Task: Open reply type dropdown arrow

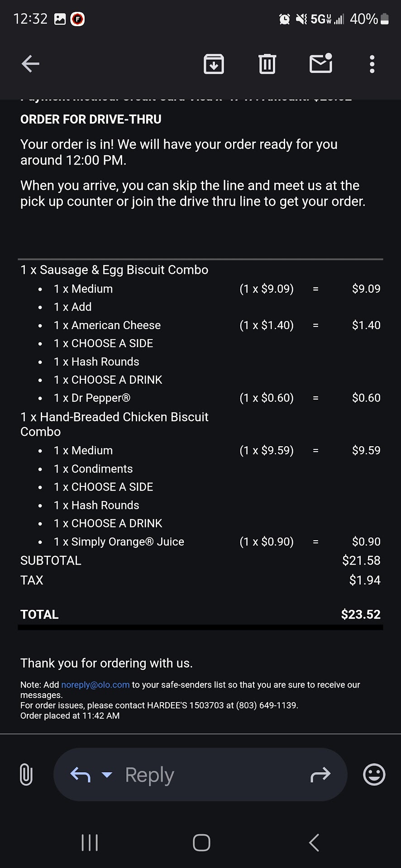Action: [107, 775]
